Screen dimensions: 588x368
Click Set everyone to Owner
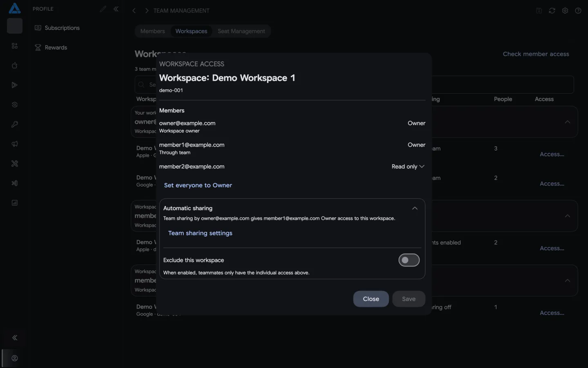click(x=198, y=185)
